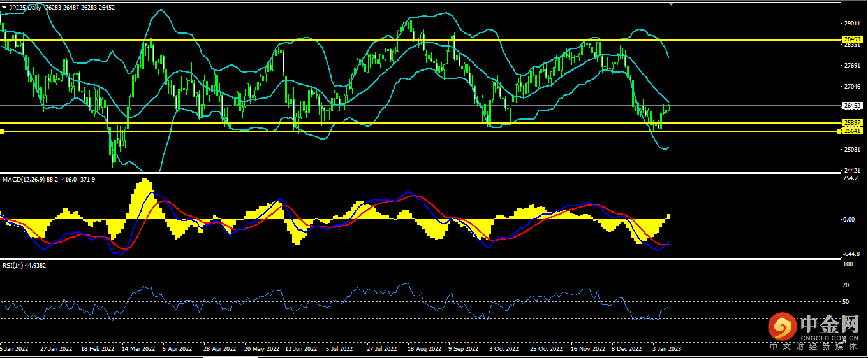Click the RSI(14) indicator label
868x358 pixels.
pyautogui.click(x=13, y=265)
